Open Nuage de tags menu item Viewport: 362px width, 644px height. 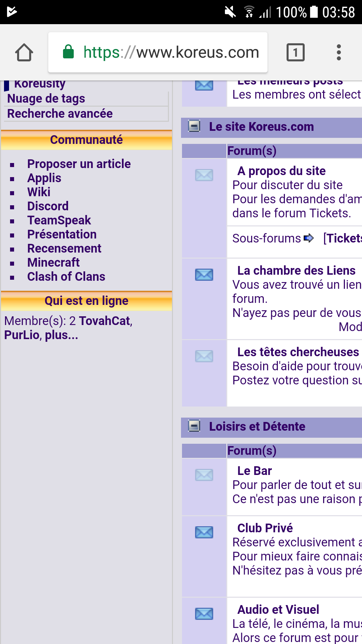point(46,99)
